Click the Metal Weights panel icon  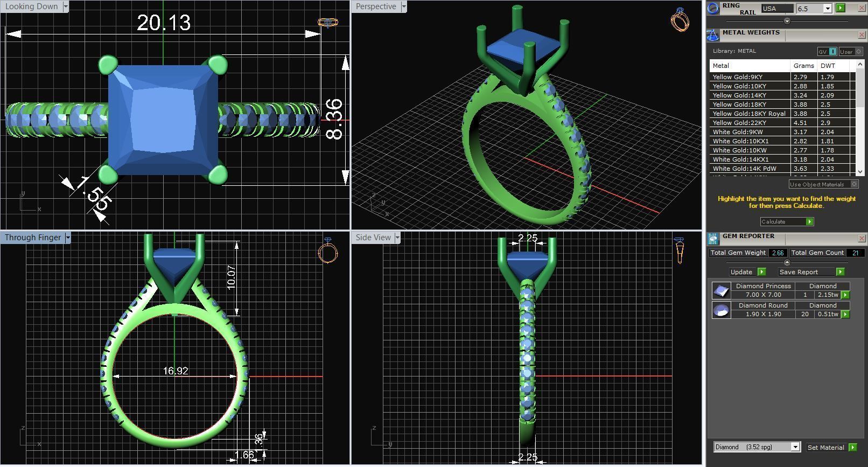point(713,36)
